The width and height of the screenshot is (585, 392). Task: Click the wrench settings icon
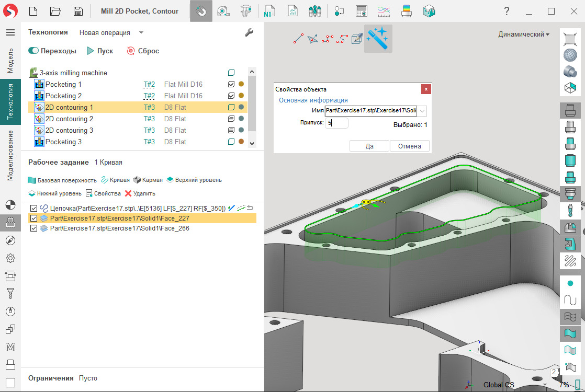click(249, 32)
